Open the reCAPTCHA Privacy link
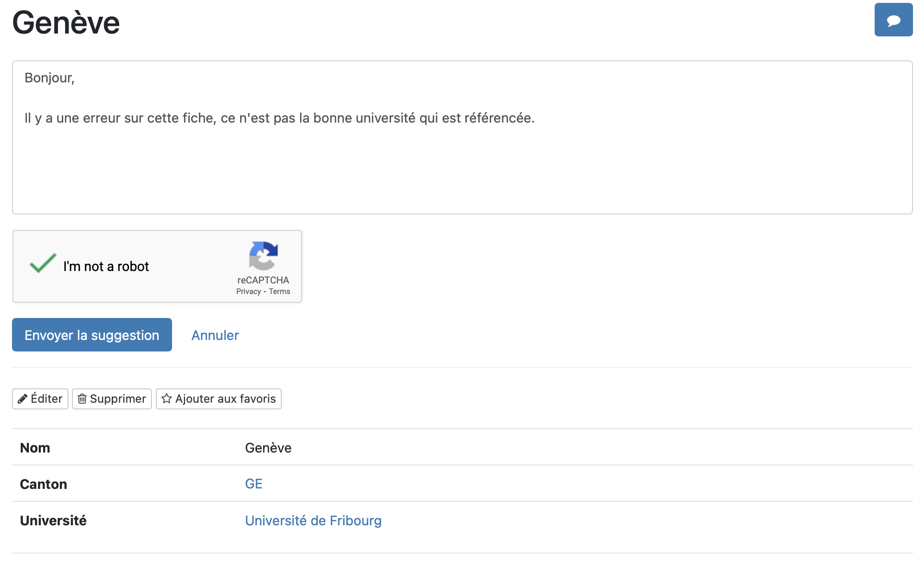The image size is (924, 566). 248,292
